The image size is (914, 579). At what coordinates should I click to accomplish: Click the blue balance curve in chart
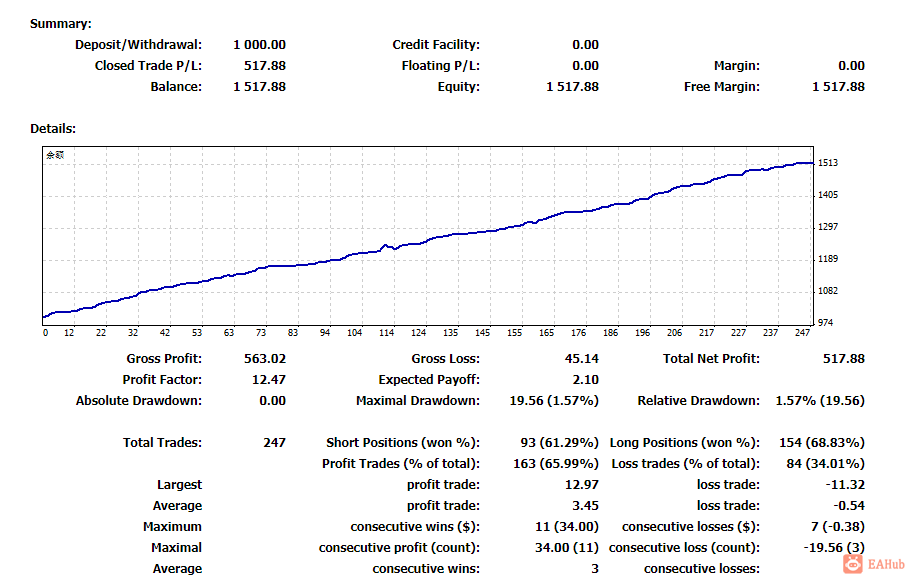(428, 239)
